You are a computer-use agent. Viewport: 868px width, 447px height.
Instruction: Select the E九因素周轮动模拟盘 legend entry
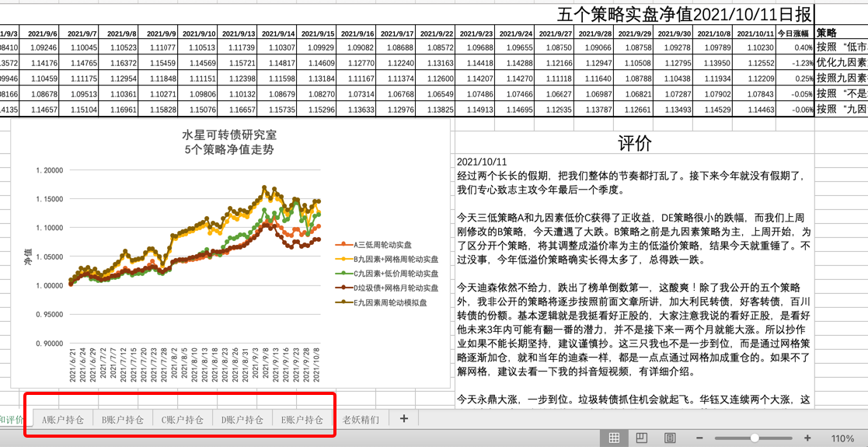coord(390,302)
